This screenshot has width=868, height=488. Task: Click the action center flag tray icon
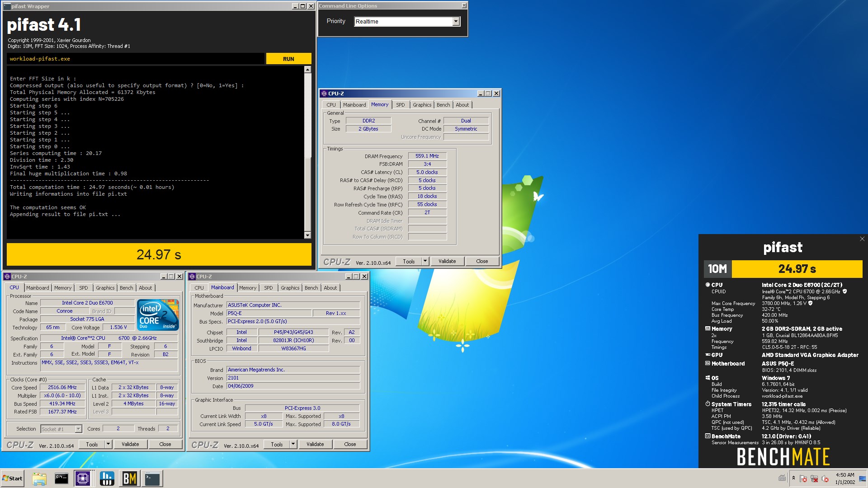(803, 479)
